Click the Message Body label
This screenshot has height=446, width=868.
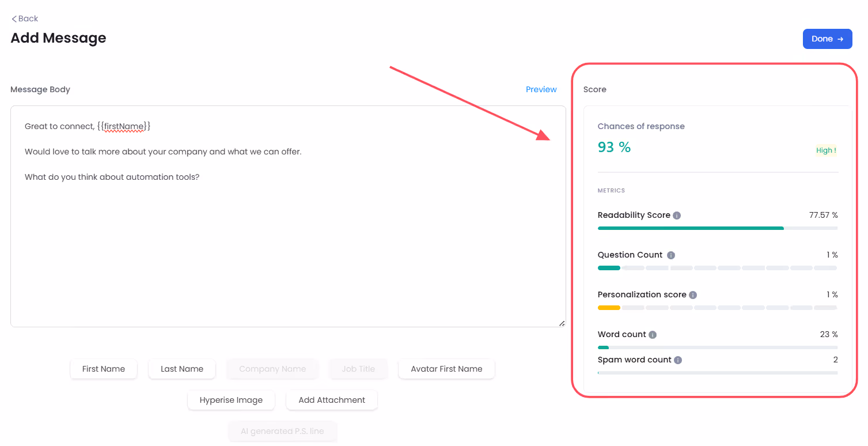point(40,89)
